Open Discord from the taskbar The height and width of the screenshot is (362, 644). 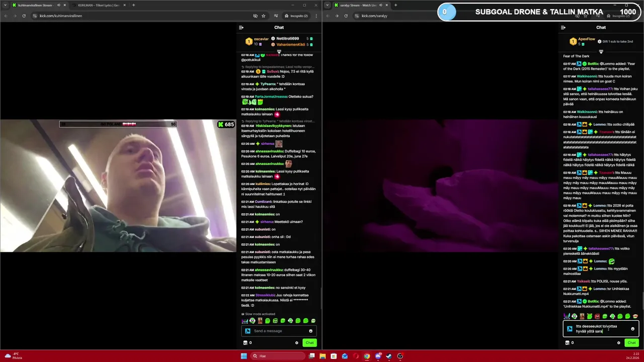[x=378, y=356]
